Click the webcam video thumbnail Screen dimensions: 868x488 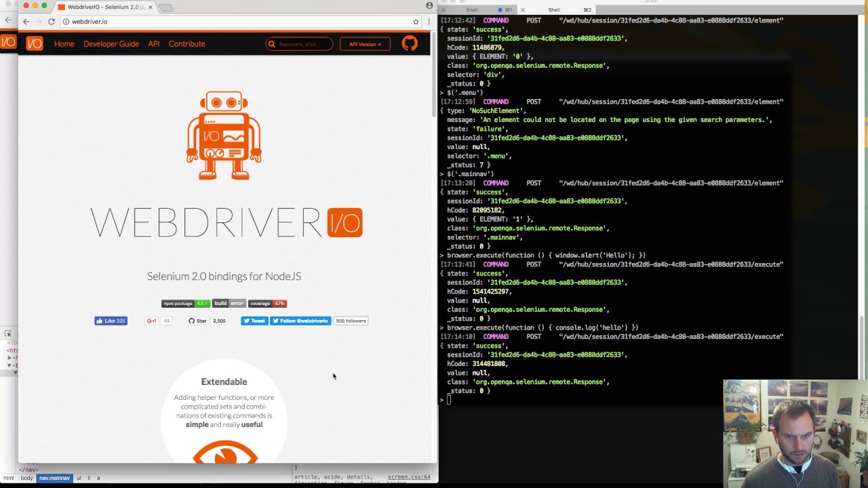click(x=795, y=434)
